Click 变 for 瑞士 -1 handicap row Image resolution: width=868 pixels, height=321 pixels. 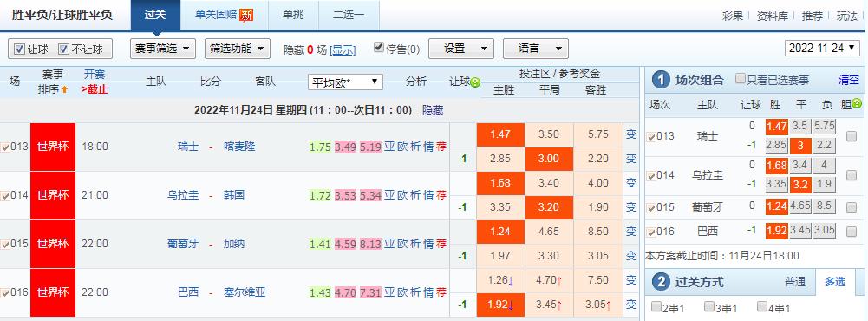pyautogui.click(x=631, y=159)
